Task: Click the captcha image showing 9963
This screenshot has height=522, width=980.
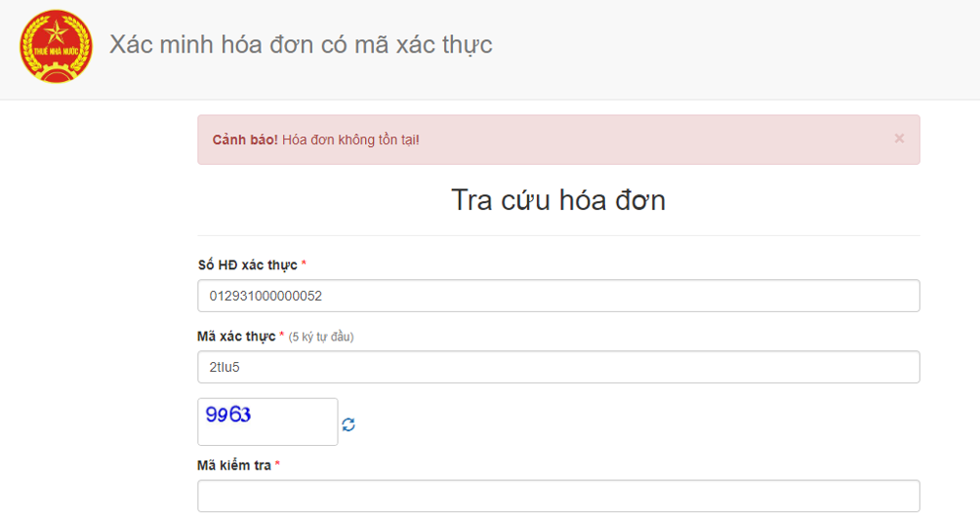Action: pyautogui.click(x=267, y=422)
